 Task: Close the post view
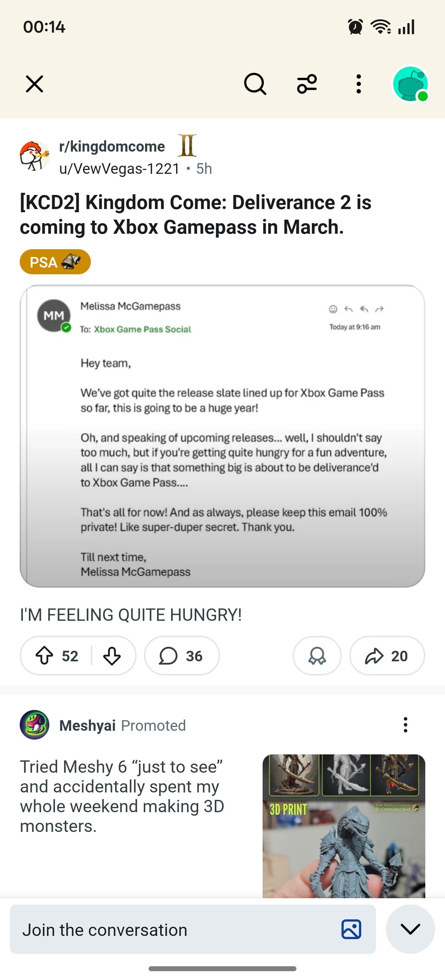pos(35,84)
